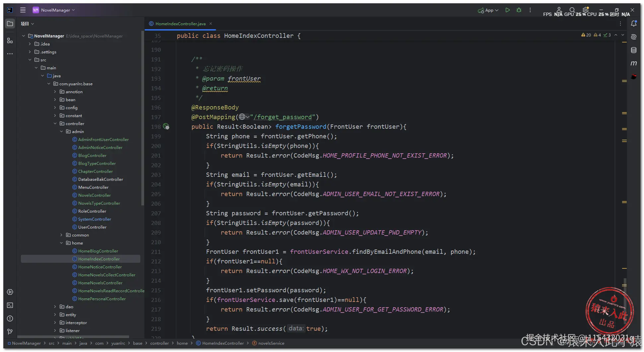
Task: Close the HomeIndexController.java tab
Action: click(211, 24)
